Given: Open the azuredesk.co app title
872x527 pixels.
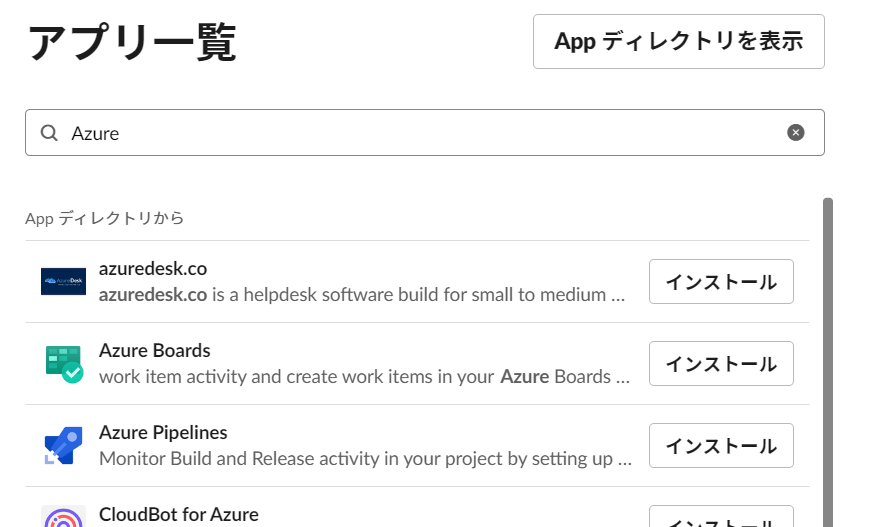Looking at the screenshot, I should (x=153, y=269).
